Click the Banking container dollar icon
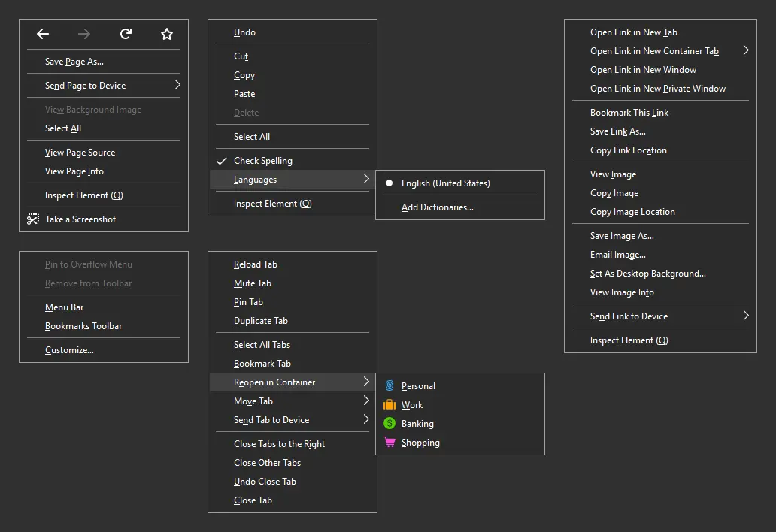776x532 pixels. pyautogui.click(x=390, y=423)
